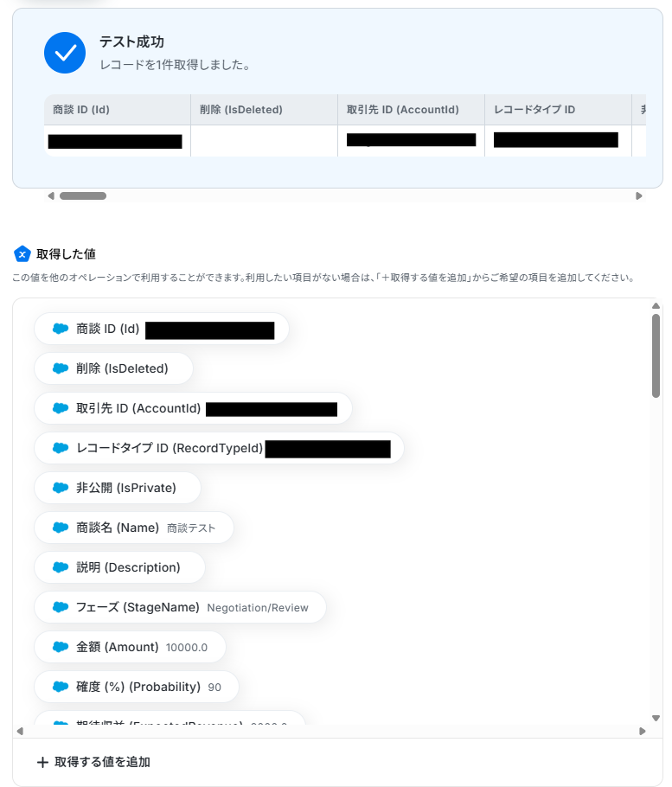Select the レコードタイプ ID (RecordTypeId) chip
Screen dimensions: 672x787
click(x=219, y=448)
